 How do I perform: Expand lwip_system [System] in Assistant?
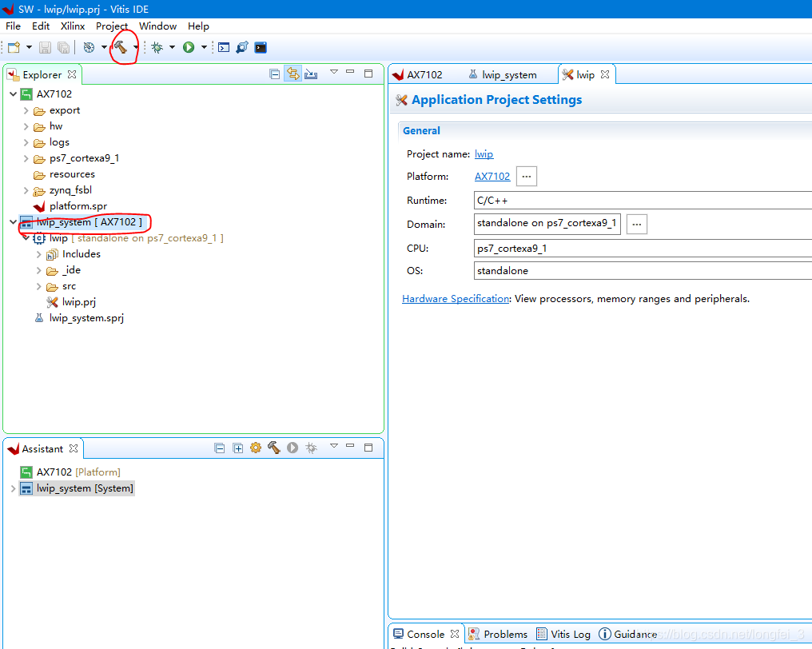(x=13, y=488)
